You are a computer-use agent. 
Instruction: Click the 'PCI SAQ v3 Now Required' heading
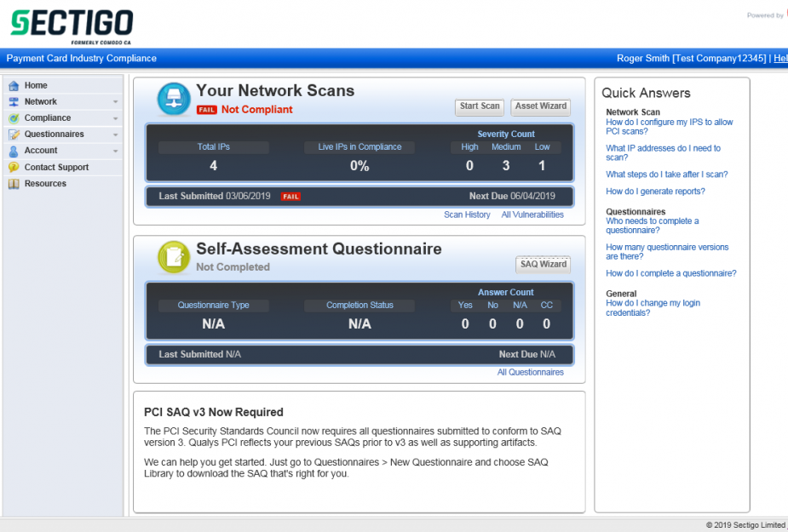point(214,413)
